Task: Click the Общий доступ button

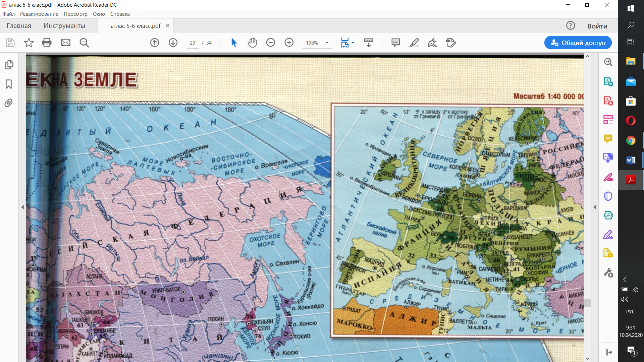Action: 578,43
